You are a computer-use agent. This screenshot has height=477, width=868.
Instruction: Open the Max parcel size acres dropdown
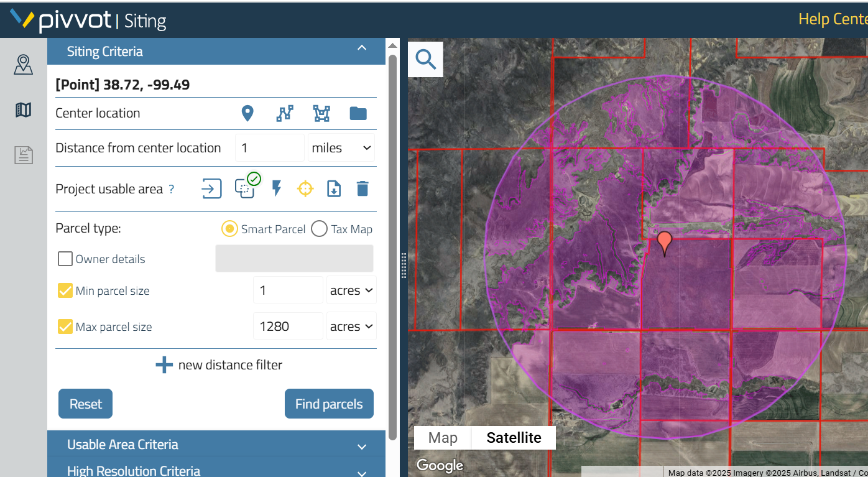click(351, 326)
